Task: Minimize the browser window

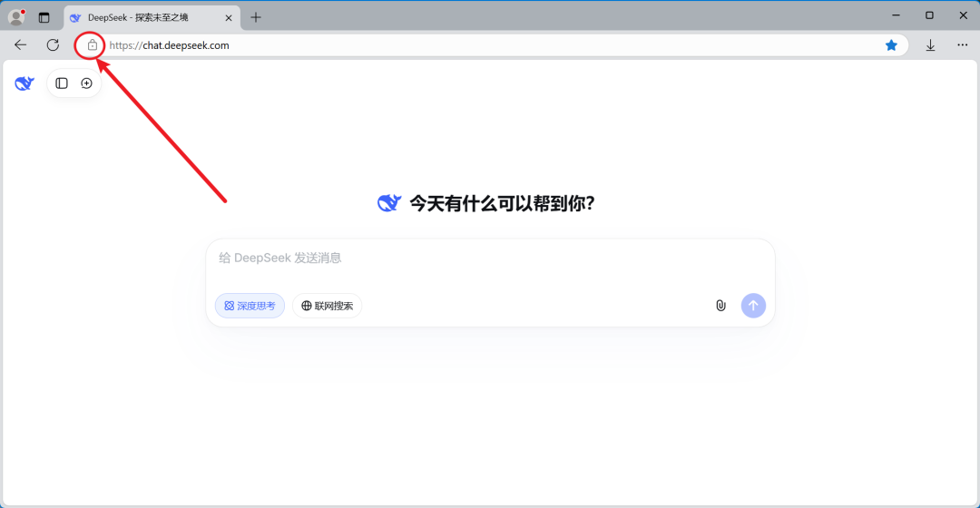Action: [x=896, y=15]
